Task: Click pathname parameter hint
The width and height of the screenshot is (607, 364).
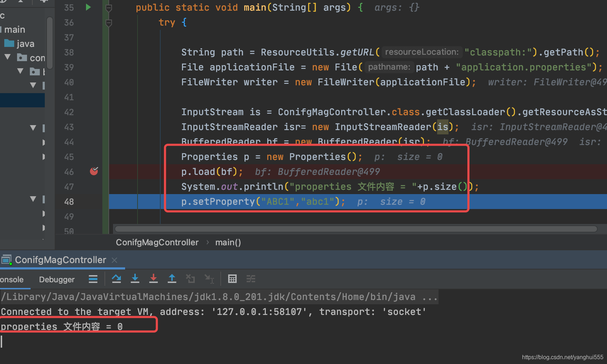Action: tap(389, 67)
